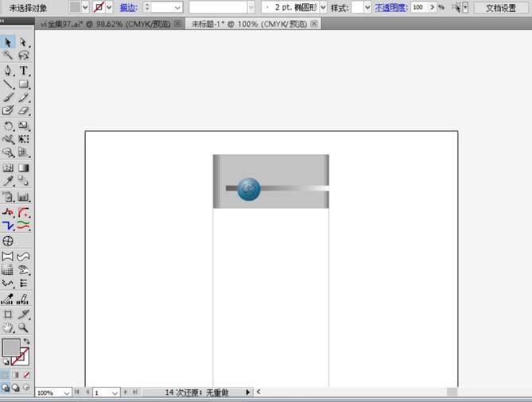532x402 pixels.
Task: Pick the Lasso tool
Action: point(23,55)
